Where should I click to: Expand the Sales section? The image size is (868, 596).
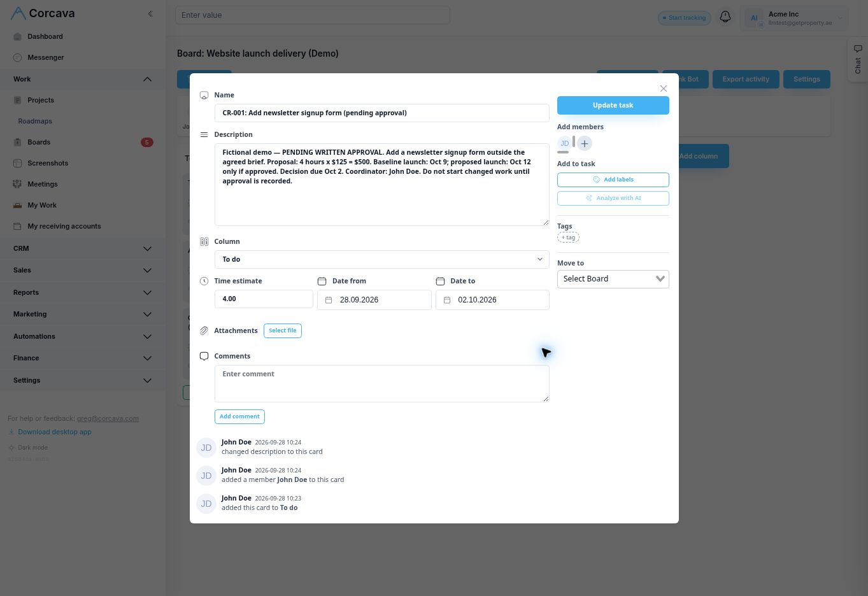[83, 270]
